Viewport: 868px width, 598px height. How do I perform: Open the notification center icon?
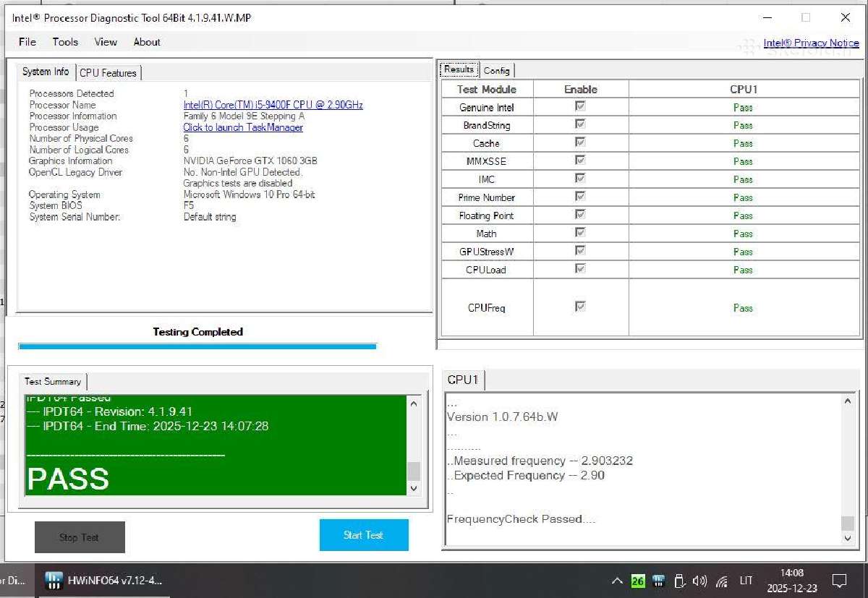840,581
